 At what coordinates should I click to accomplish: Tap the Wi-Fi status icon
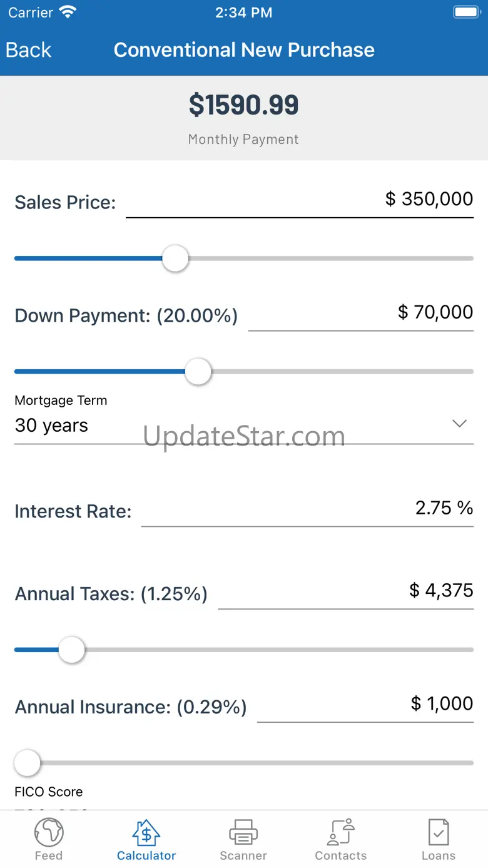click(x=67, y=12)
